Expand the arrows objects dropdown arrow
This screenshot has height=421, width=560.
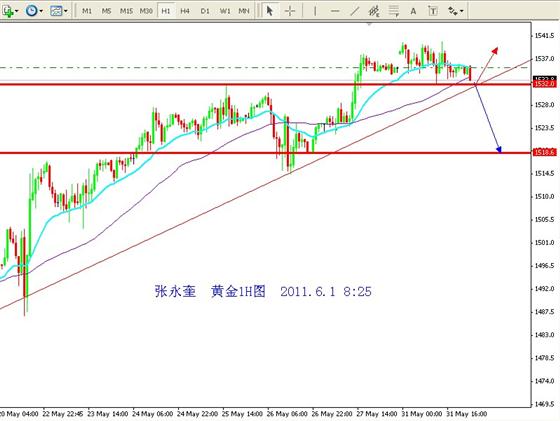pos(462,11)
